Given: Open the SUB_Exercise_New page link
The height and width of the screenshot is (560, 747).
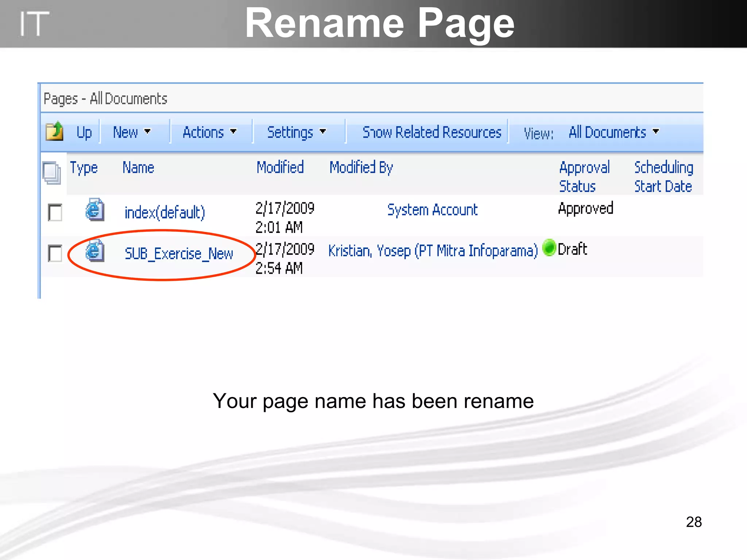Looking at the screenshot, I should coord(179,253).
